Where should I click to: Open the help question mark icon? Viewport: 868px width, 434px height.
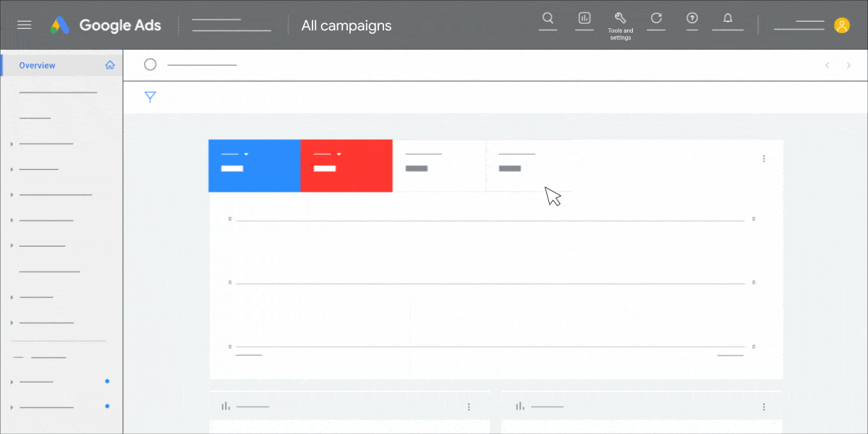(x=692, y=18)
